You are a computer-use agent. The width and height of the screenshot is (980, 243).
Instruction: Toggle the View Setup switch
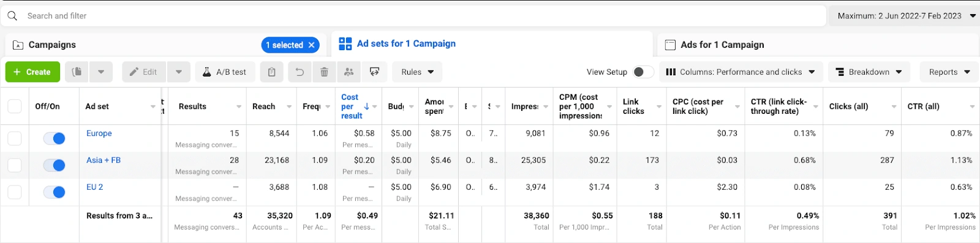click(x=643, y=72)
